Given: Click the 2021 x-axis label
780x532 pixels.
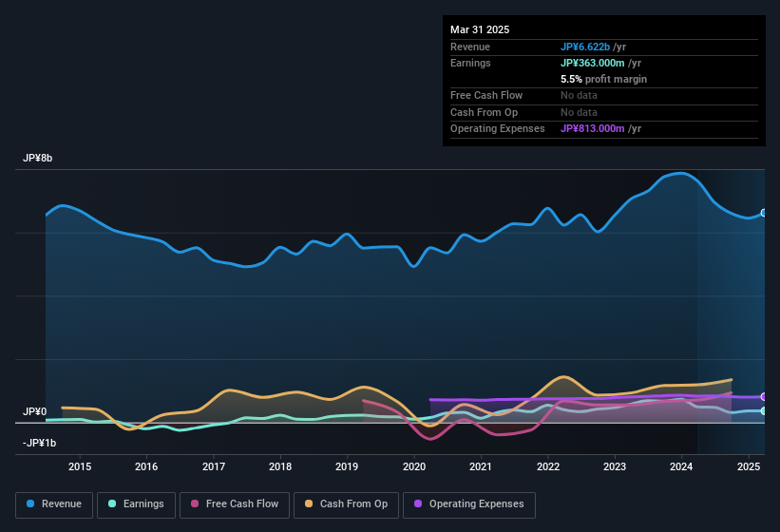Looking at the screenshot, I should [x=481, y=466].
